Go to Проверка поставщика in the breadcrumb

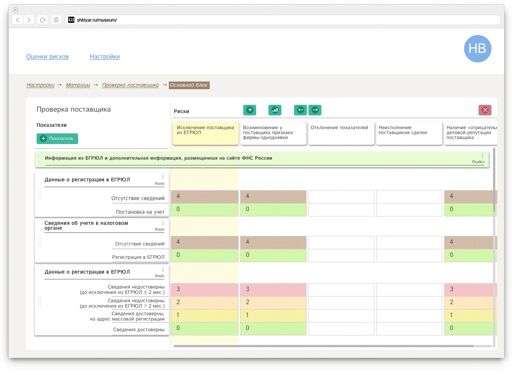coord(130,85)
